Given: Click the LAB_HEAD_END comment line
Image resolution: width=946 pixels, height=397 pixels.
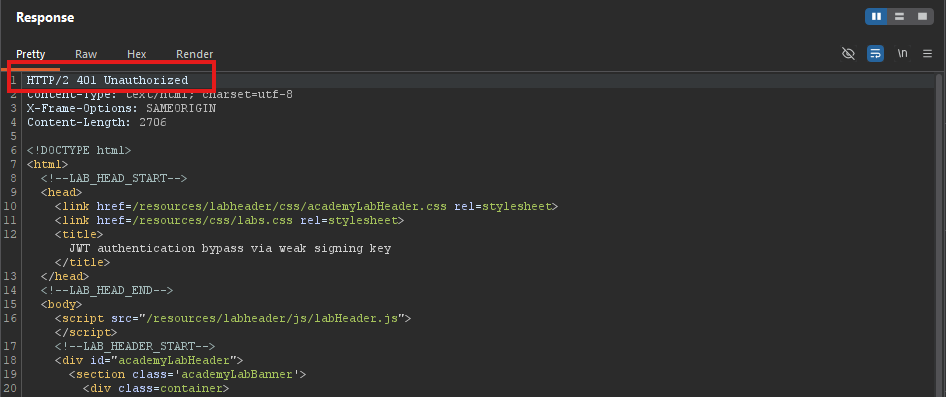Looking at the screenshot, I should click(107, 290).
